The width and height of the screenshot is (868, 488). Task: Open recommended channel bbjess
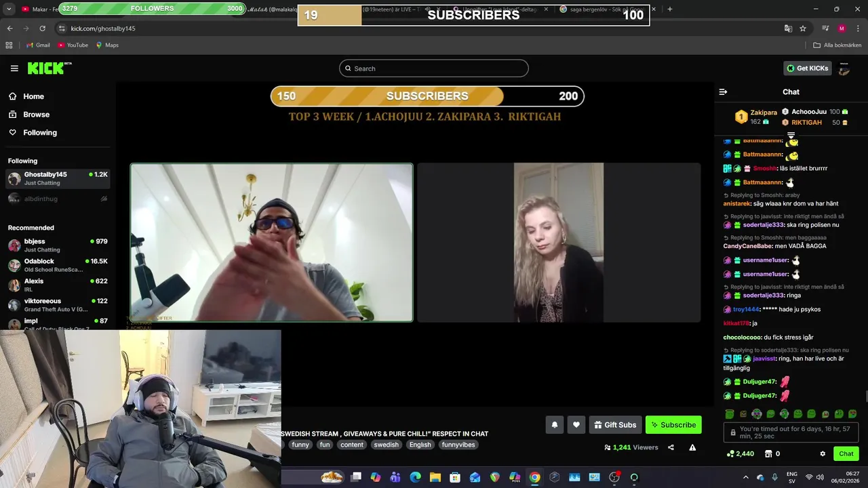(x=58, y=245)
